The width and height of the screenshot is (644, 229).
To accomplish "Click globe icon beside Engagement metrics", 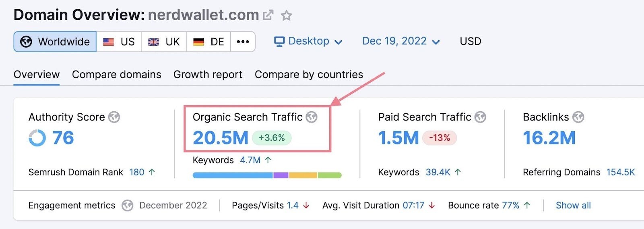I will [128, 206].
